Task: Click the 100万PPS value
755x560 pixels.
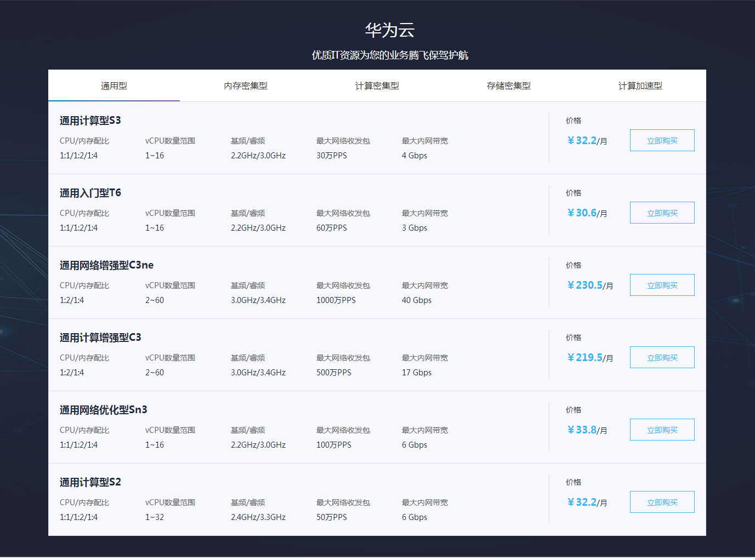Action: [x=334, y=445]
